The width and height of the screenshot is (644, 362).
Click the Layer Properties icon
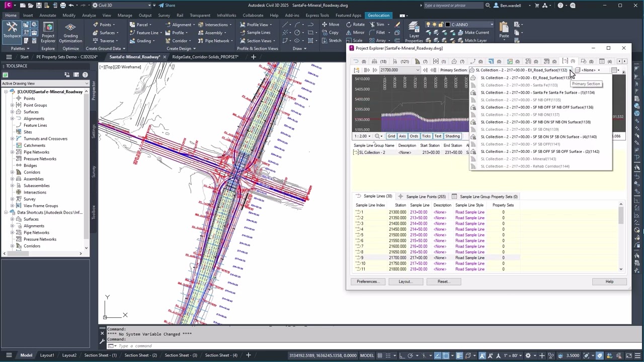pos(414,32)
